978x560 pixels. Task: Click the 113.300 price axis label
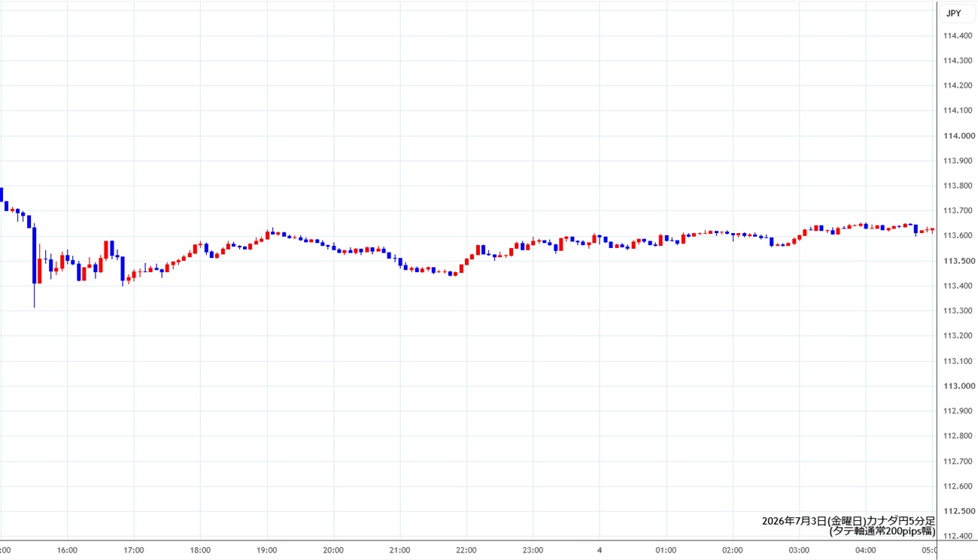pos(956,310)
